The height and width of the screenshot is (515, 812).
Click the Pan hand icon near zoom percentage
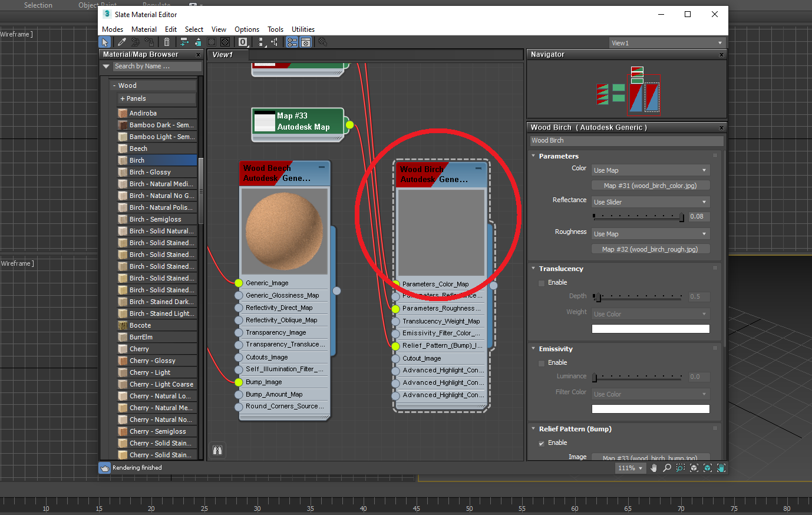coord(653,468)
